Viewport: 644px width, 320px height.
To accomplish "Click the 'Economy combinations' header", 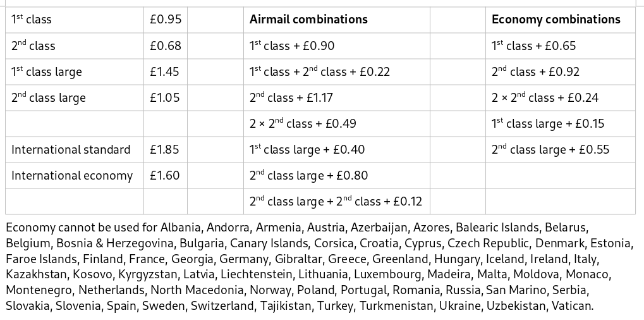I will tap(556, 20).
